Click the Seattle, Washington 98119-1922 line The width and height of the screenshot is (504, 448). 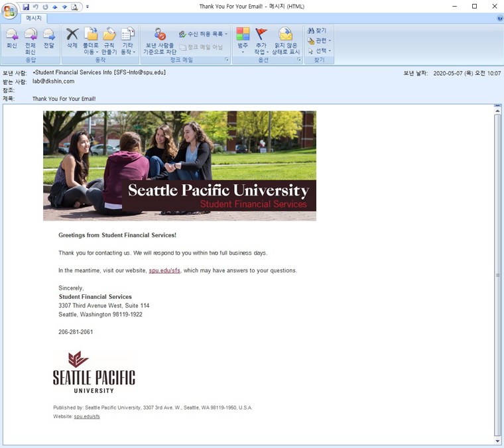tap(100, 315)
